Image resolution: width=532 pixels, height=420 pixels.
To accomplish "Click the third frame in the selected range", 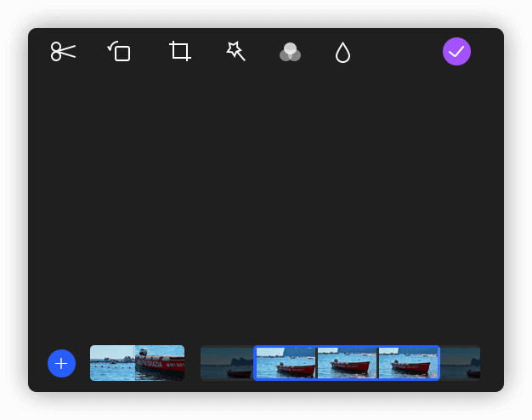I will pyautogui.click(x=408, y=363).
